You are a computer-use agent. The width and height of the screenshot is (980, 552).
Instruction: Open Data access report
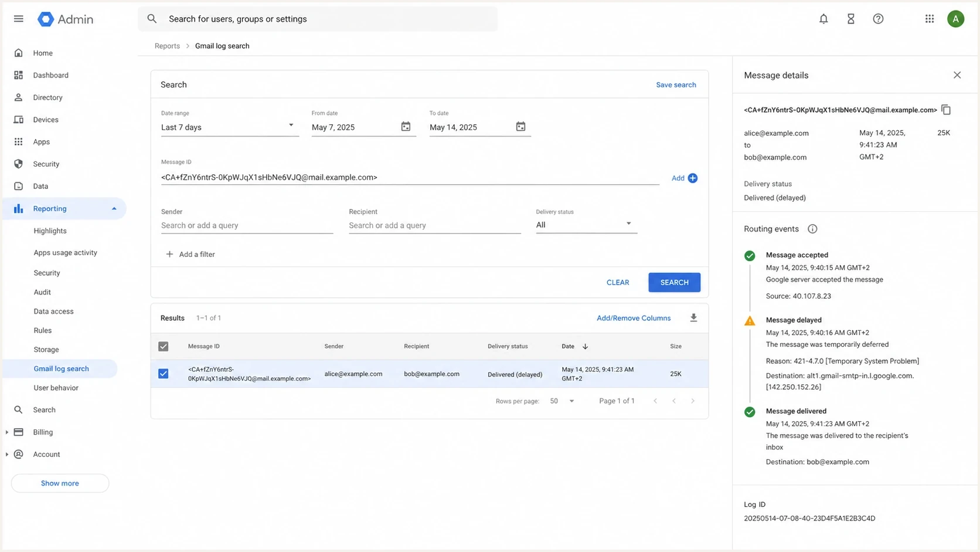click(x=54, y=311)
